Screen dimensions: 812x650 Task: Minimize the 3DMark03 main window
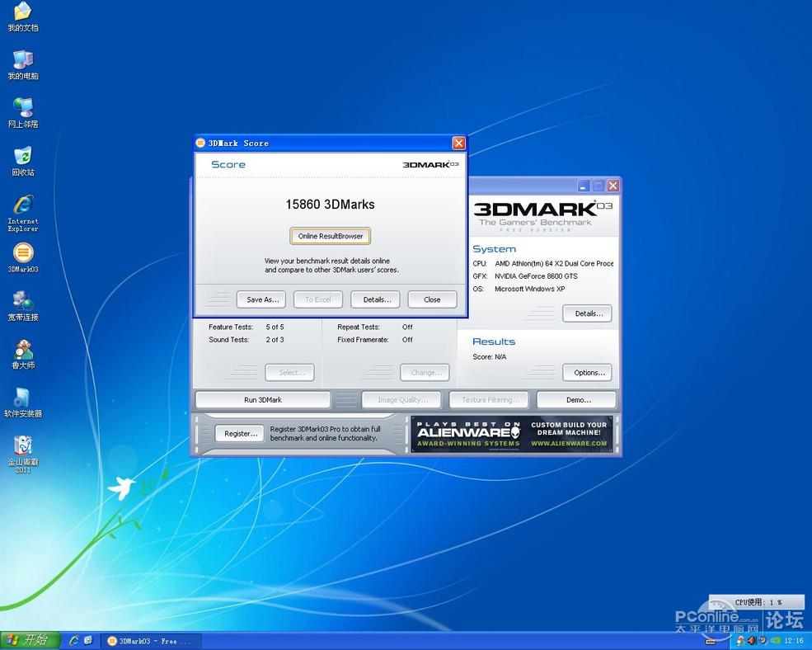click(x=584, y=186)
